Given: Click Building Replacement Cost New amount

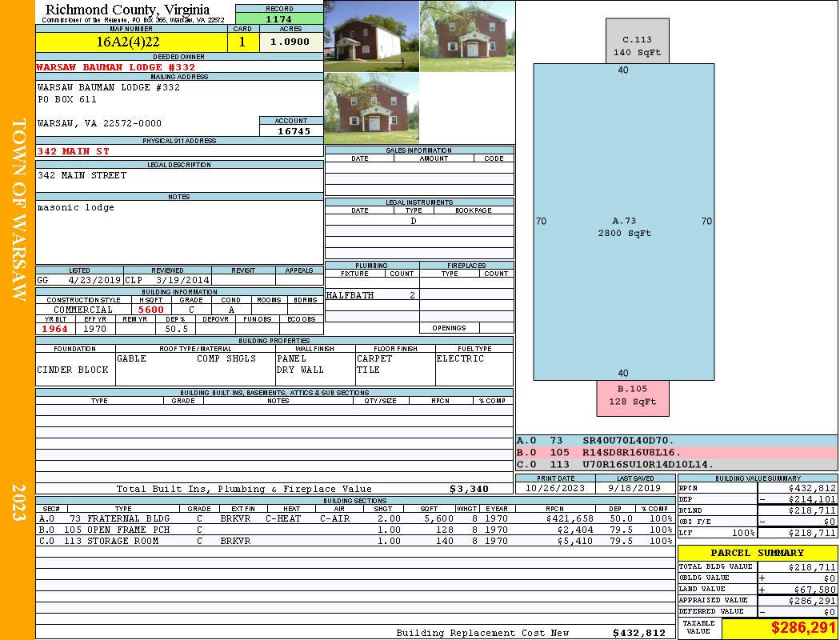Looking at the screenshot, I should (x=638, y=633).
